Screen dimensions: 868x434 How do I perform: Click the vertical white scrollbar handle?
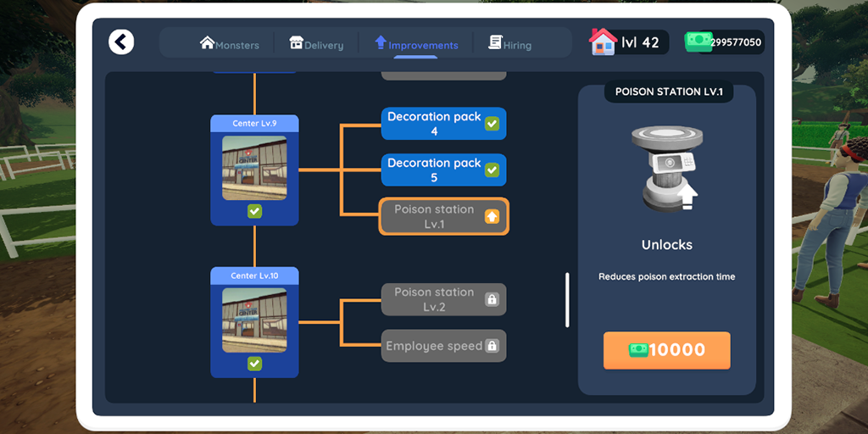coord(567,299)
